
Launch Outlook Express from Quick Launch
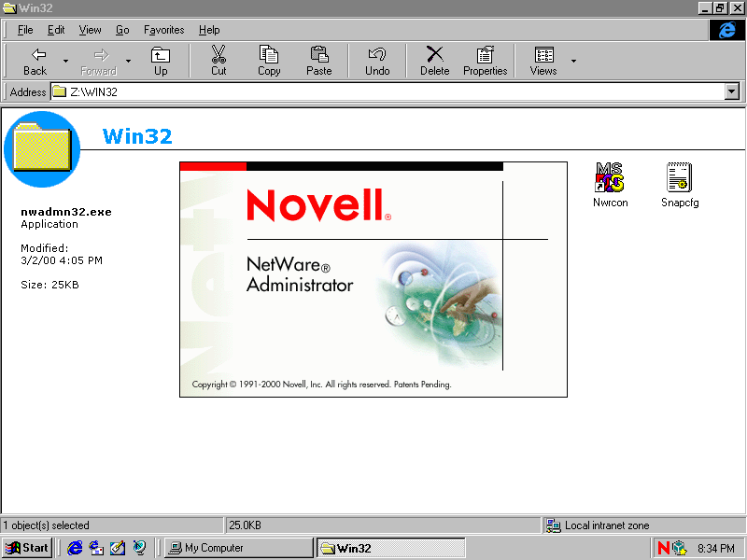pyautogui.click(x=96, y=548)
